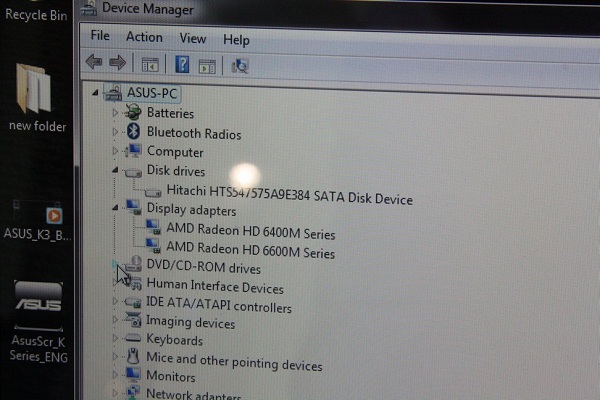The image size is (600, 400).
Task: Select Batteries text in tree
Action: [x=170, y=113]
